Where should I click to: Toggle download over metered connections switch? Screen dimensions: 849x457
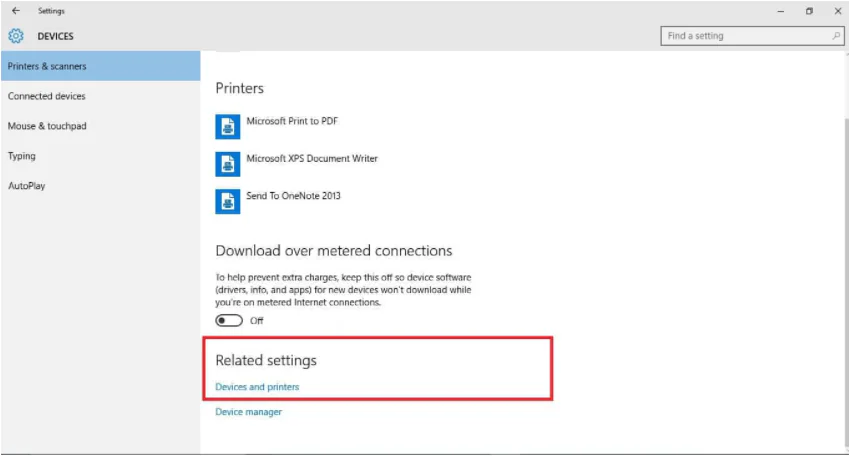pos(229,320)
